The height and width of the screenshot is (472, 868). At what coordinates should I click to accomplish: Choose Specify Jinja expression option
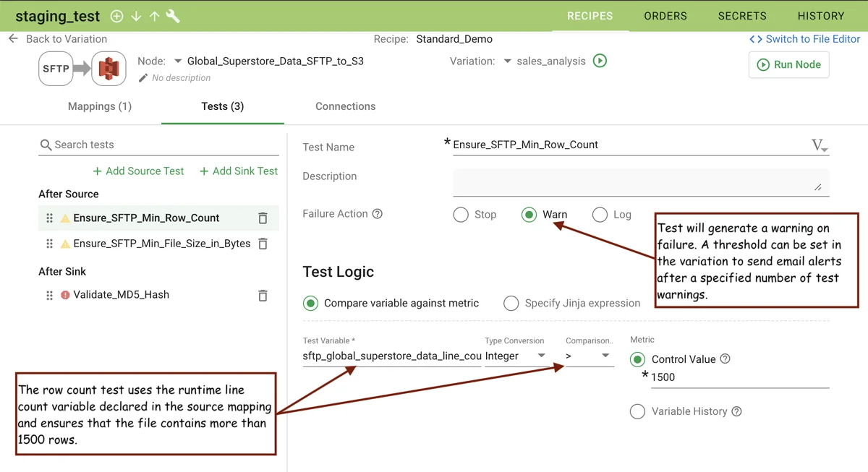[511, 304]
